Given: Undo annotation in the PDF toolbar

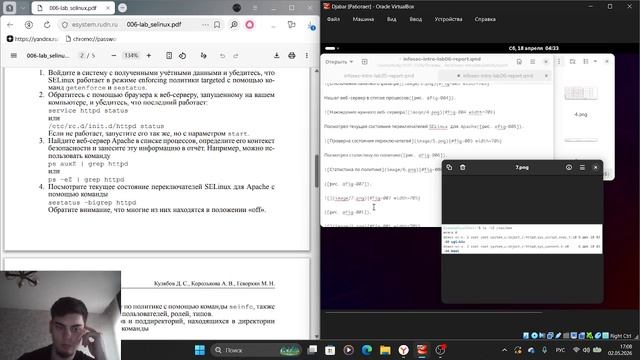Looking at the screenshot, I should (x=222, y=56).
